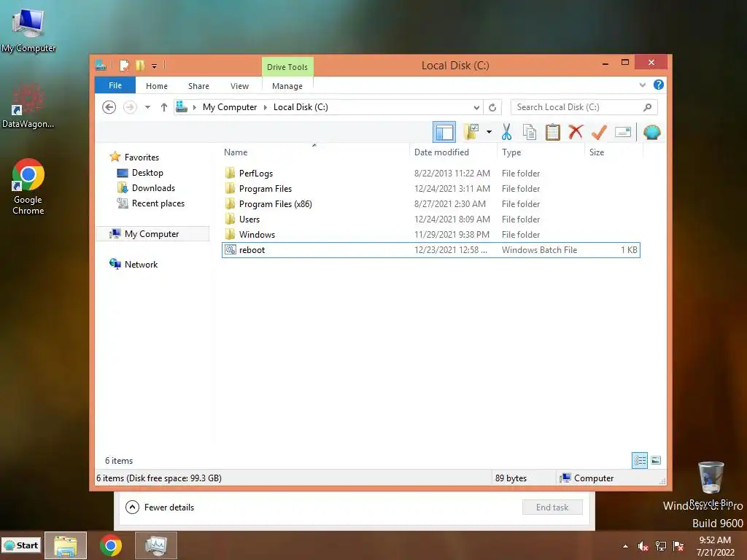Click the red X Delete toolbar icon
Screen dimensions: 747x560
(x=576, y=132)
